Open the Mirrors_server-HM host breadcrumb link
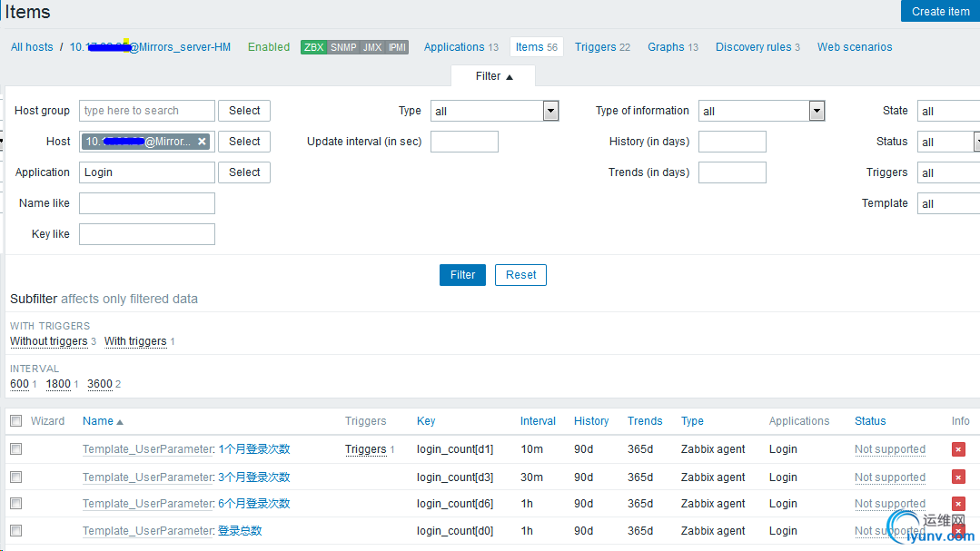This screenshot has height=551, width=980. [x=150, y=47]
